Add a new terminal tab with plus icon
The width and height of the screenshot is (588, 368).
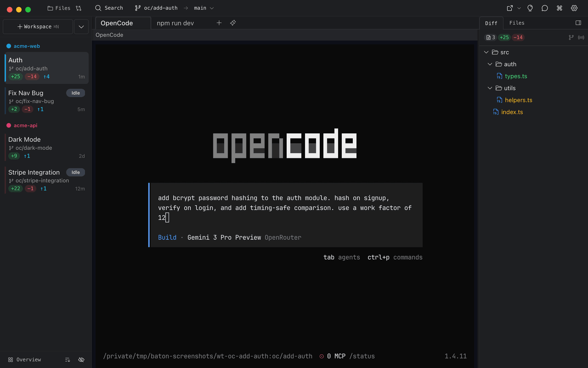click(219, 23)
